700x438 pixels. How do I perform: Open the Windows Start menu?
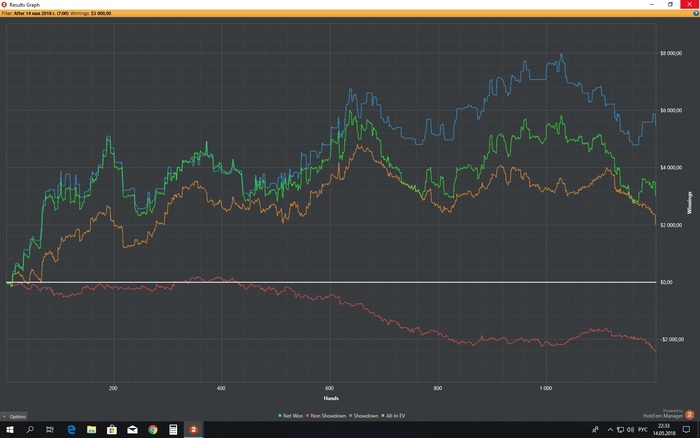click(x=9, y=430)
